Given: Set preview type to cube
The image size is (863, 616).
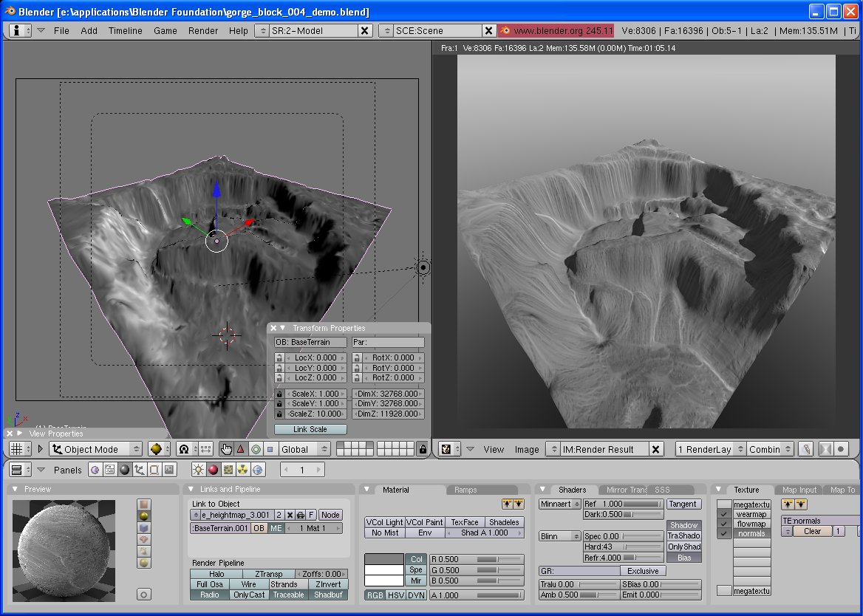Looking at the screenshot, I should pos(144,528).
